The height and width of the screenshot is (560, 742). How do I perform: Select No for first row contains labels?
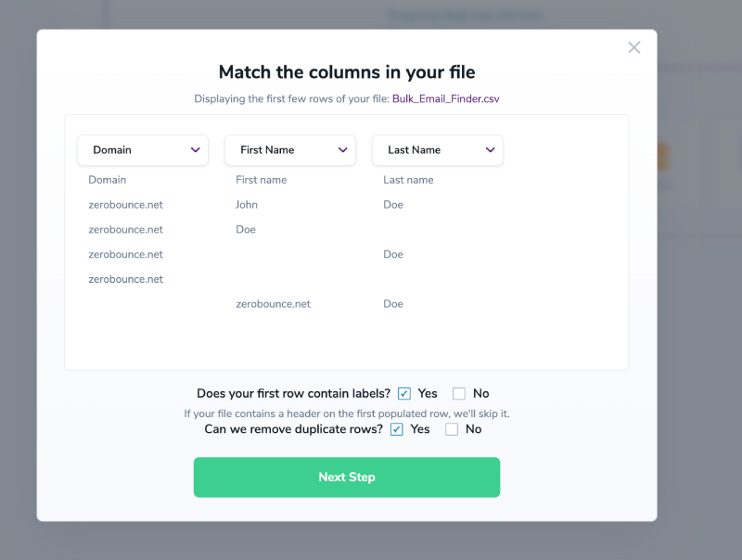click(459, 393)
